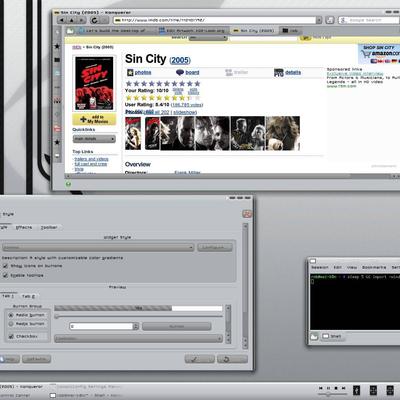The width and height of the screenshot is (400, 400).
Task: Click the pause button in taskbar player
Action: (x=328, y=388)
